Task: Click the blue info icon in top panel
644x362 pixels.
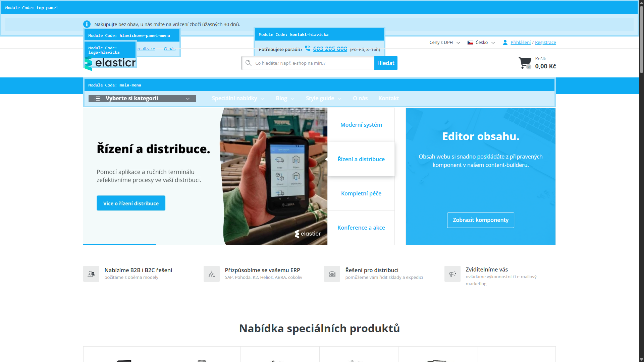Action: pyautogui.click(x=87, y=24)
